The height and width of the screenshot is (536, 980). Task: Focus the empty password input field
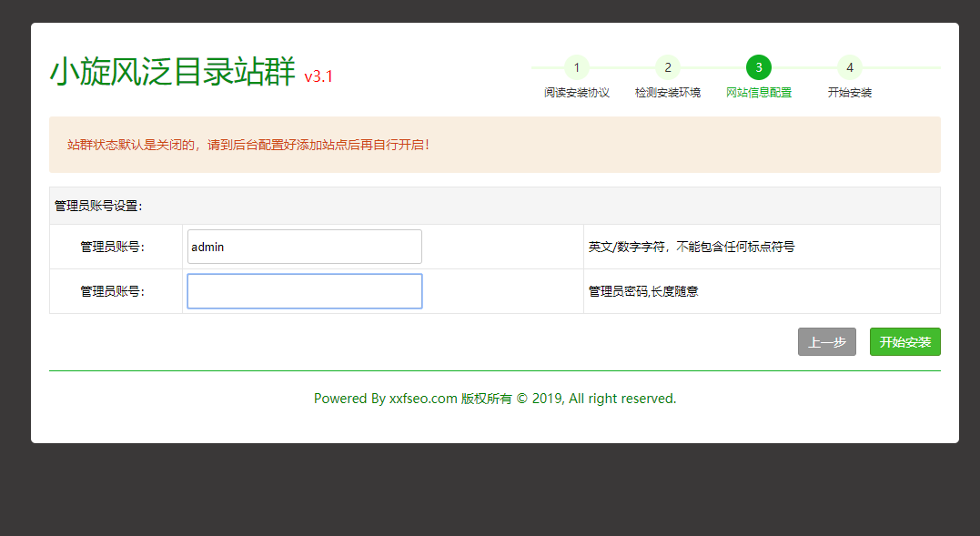(x=304, y=290)
